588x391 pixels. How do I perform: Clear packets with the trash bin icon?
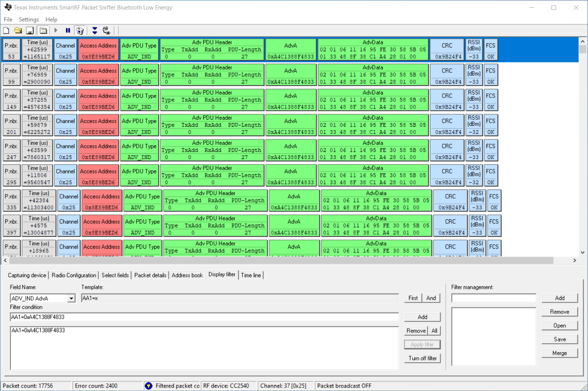pyautogui.click(x=80, y=30)
